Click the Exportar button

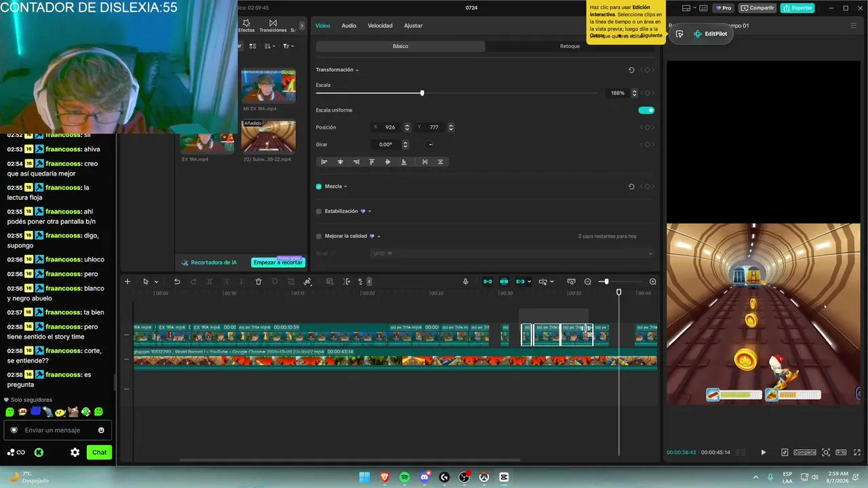[x=797, y=8]
